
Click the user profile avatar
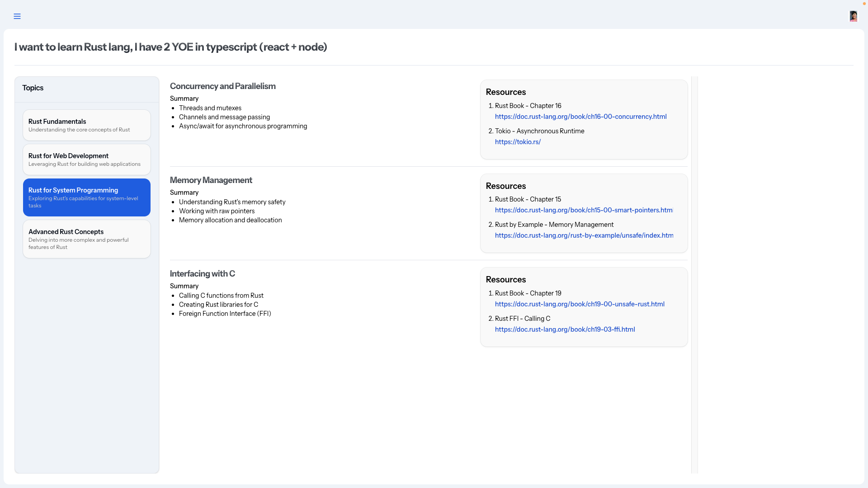coord(853,16)
